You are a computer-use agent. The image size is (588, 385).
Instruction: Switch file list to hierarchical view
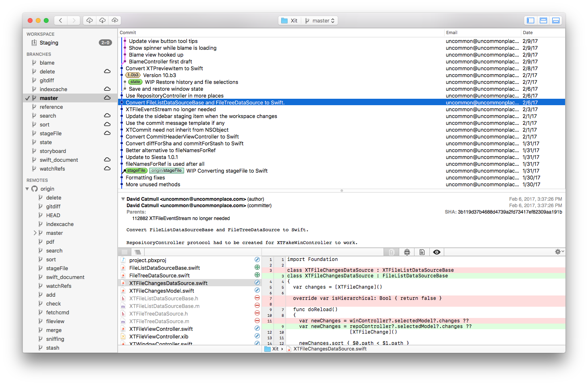[x=137, y=252]
